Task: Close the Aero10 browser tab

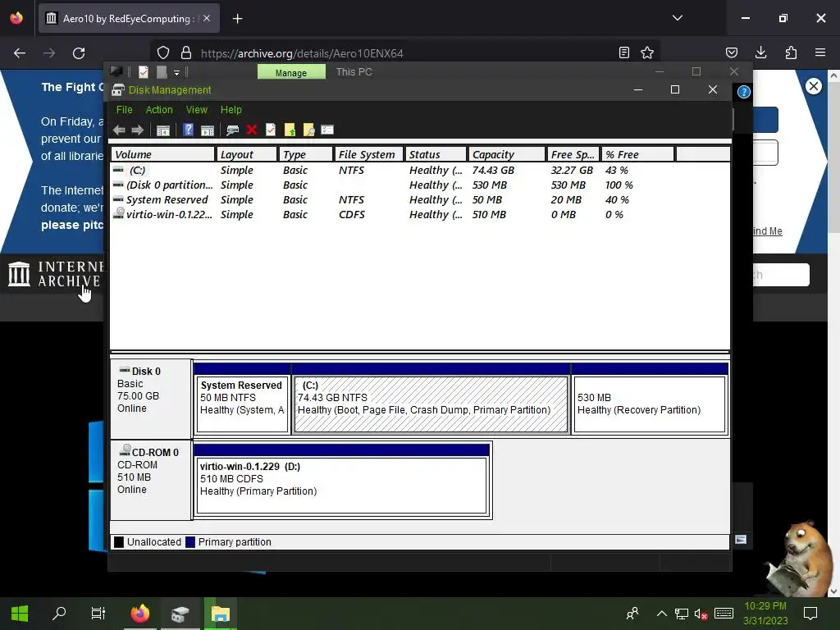Action: (x=207, y=18)
